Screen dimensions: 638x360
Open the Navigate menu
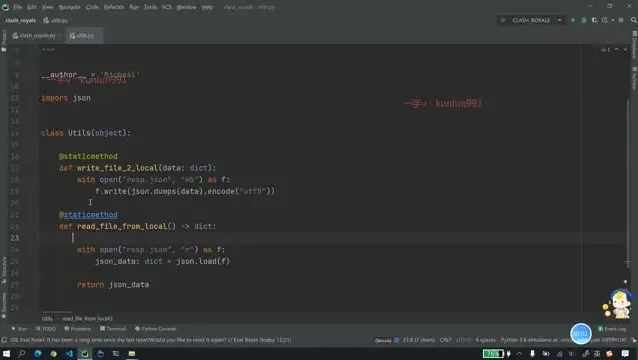[x=70, y=7]
